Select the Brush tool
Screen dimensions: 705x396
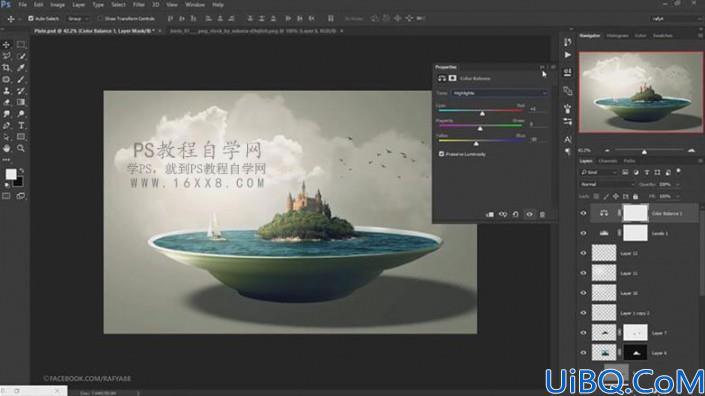[x=21, y=80]
